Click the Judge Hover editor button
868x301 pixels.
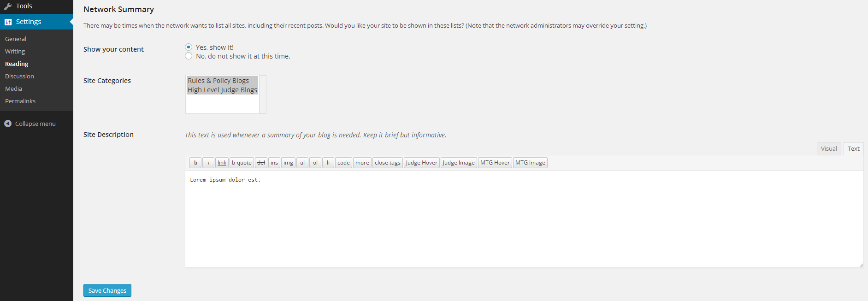(x=421, y=163)
